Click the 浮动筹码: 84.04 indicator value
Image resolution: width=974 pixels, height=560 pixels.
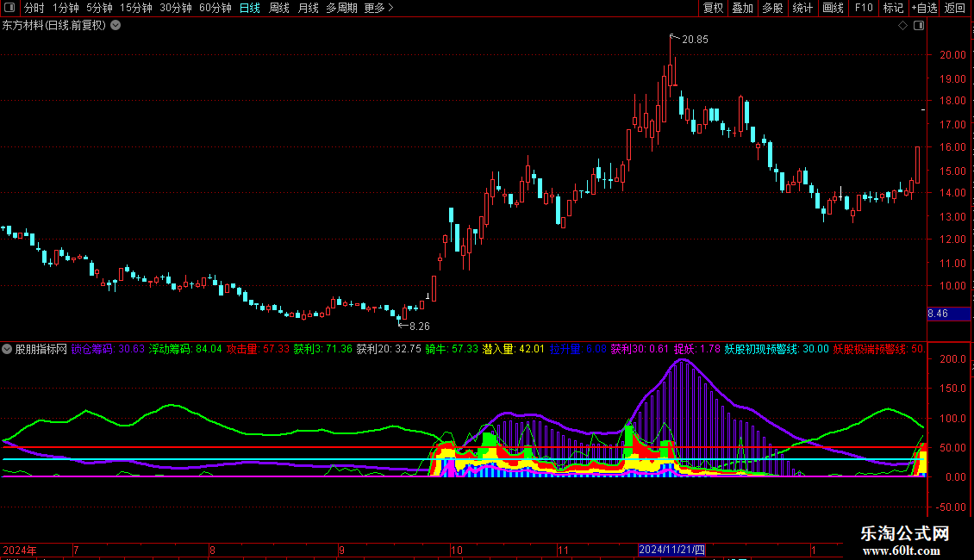click(185, 349)
